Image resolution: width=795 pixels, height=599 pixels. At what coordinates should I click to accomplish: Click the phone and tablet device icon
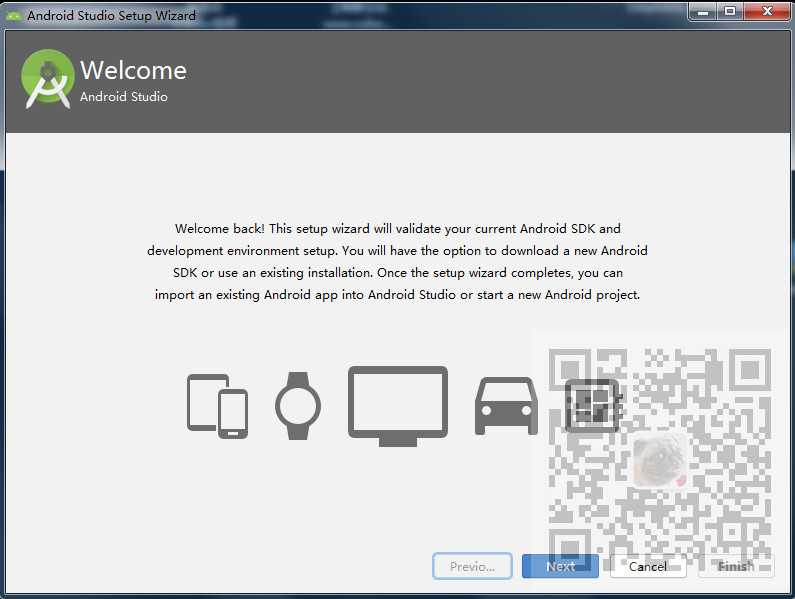pyautogui.click(x=218, y=406)
